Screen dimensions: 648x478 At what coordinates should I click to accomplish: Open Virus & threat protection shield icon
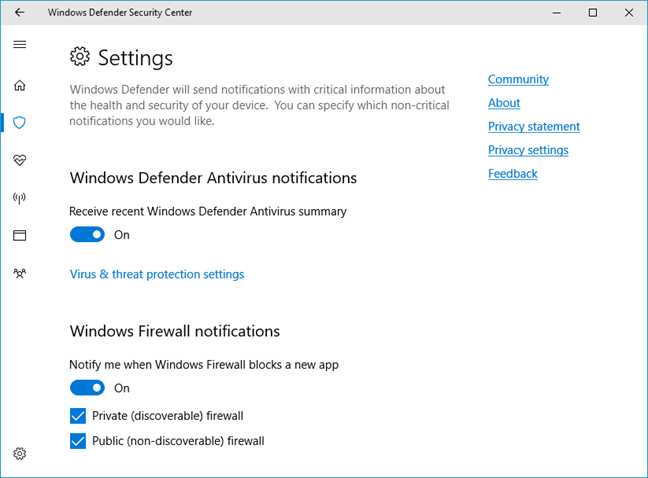point(19,123)
